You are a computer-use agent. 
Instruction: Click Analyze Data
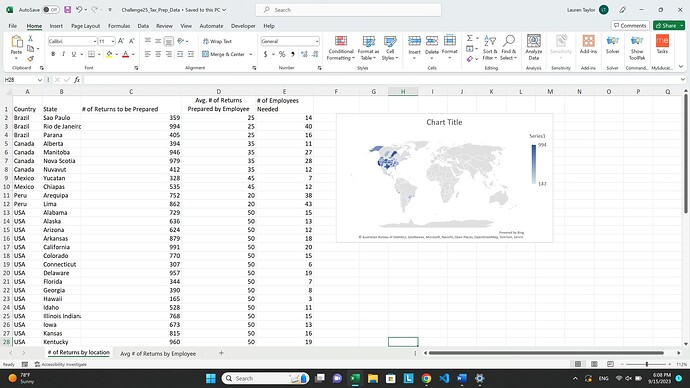(534, 48)
